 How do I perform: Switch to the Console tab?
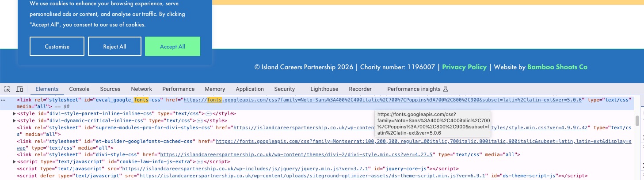[x=79, y=89]
